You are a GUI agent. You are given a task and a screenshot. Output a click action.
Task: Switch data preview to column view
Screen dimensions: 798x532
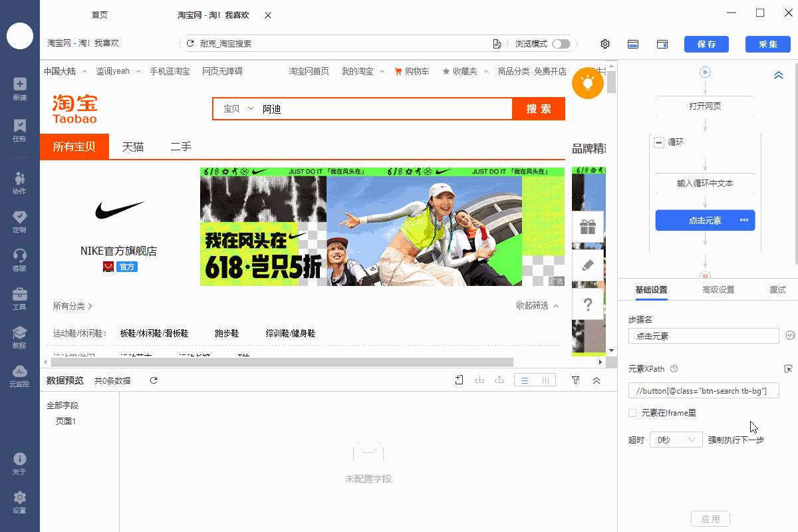pos(545,380)
